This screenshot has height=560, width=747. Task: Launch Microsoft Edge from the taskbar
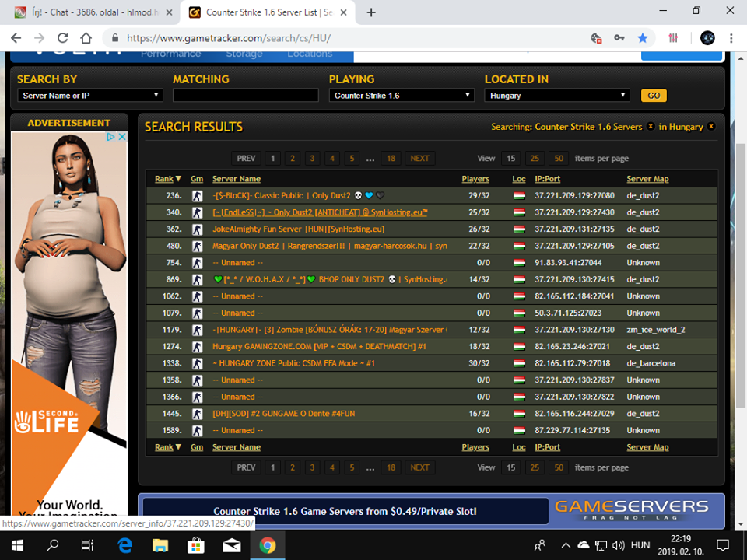124,545
